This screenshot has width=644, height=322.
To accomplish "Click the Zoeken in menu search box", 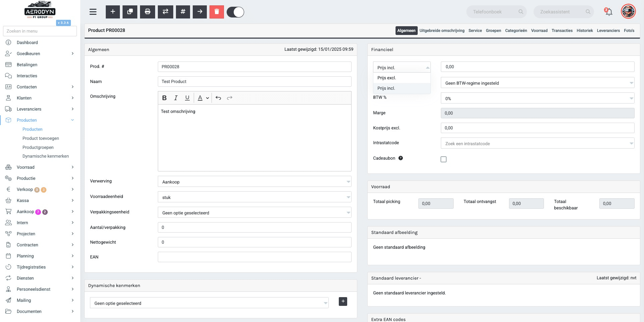I will [x=40, y=31].
